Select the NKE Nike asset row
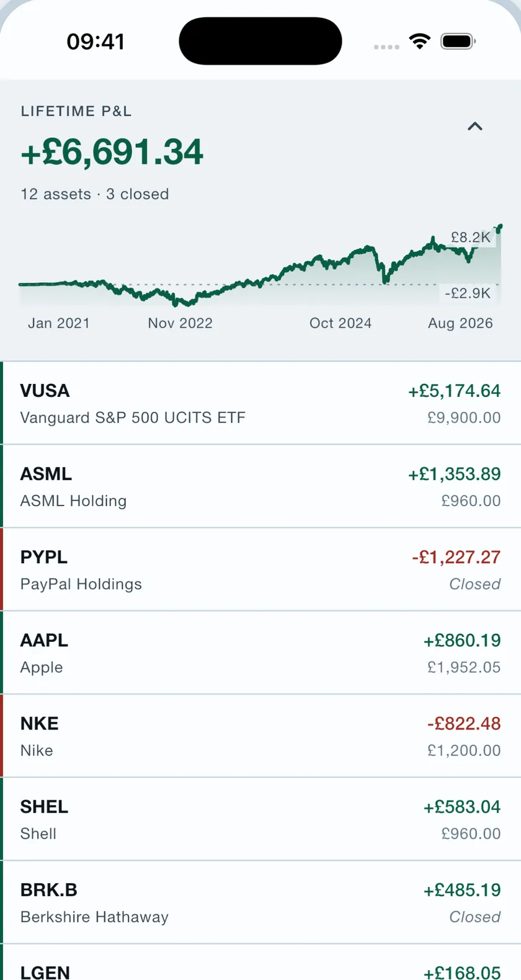521x980 pixels. 260,736
